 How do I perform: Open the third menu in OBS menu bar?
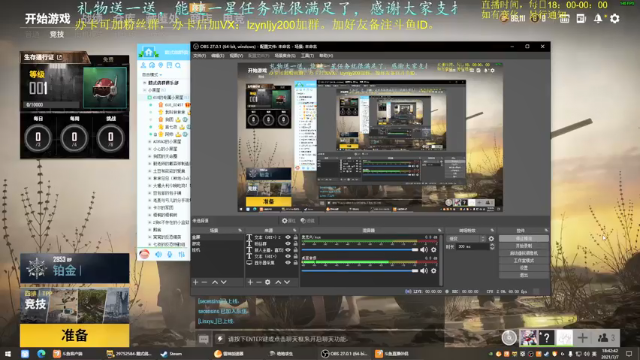(x=236, y=56)
